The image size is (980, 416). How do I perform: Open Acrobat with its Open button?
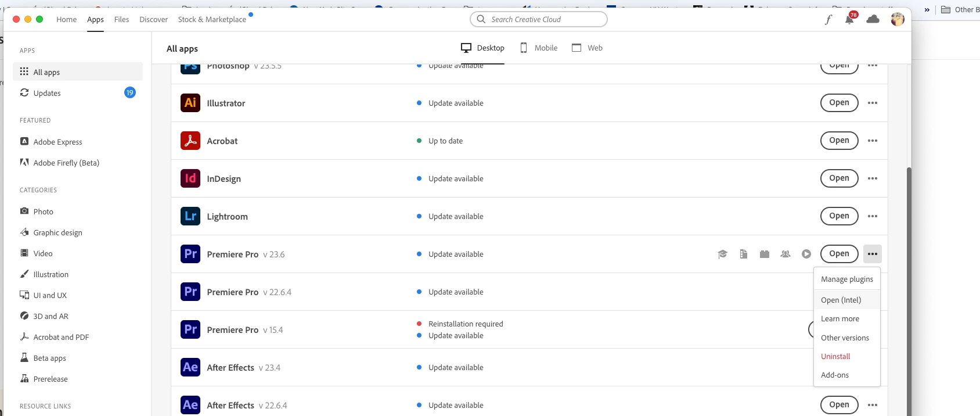839,141
